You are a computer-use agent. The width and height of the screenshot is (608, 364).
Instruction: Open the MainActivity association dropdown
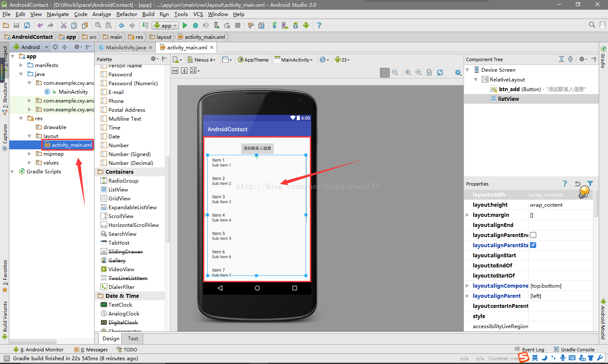[x=294, y=59]
